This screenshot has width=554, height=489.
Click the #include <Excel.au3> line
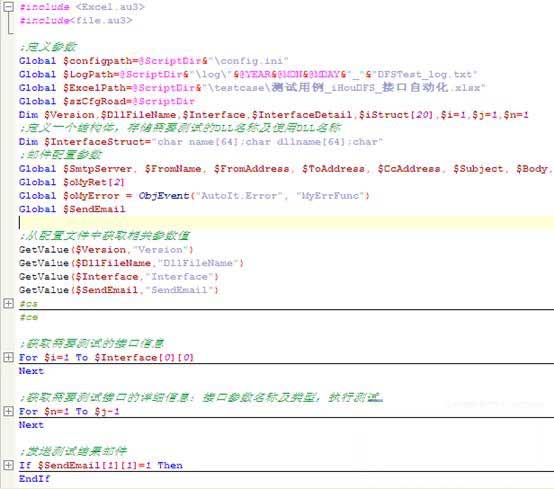(82, 7)
